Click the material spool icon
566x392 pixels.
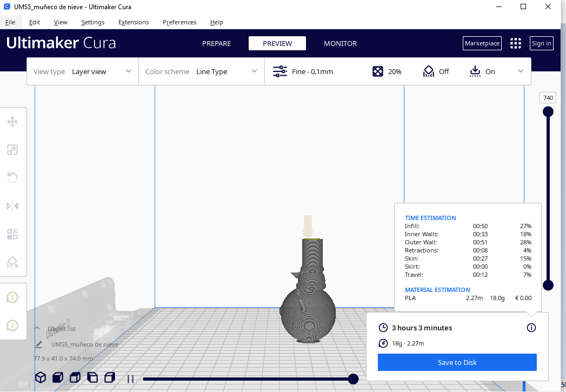pos(383,343)
